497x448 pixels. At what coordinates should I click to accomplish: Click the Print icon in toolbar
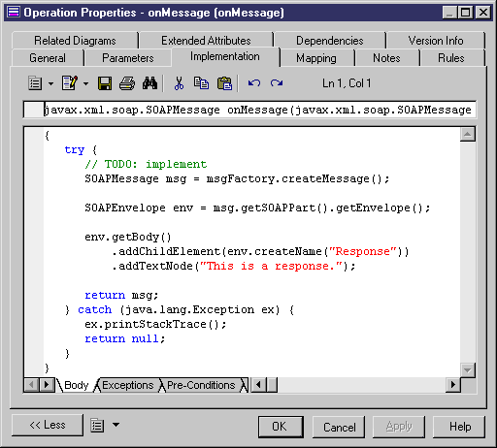click(x=127, y=83)
